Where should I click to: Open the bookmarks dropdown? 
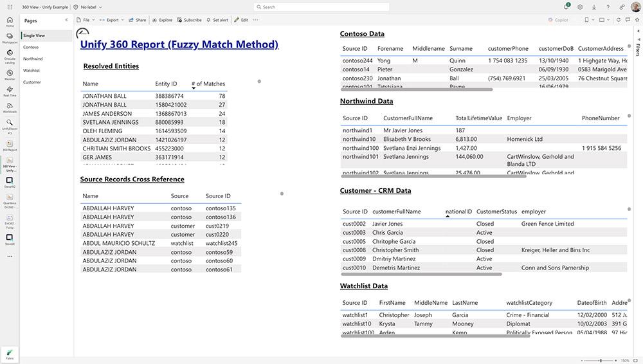pyautogui.click(x=589, y=20)
